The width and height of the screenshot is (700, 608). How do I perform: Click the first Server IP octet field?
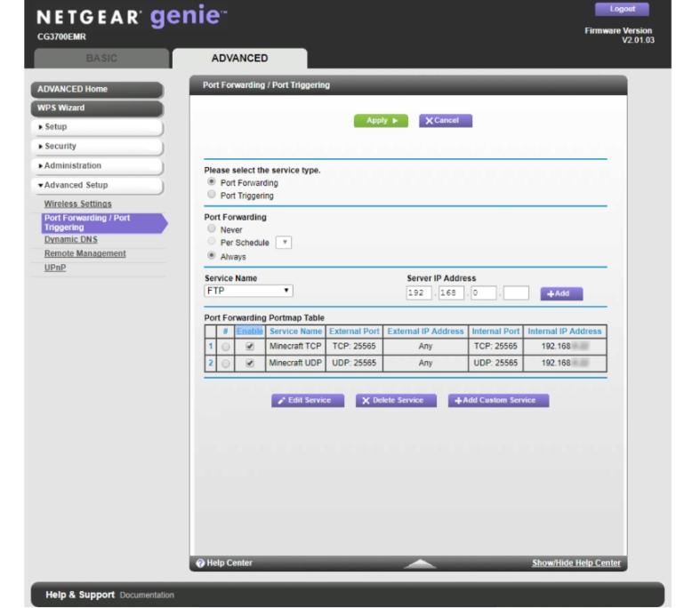[419, 293]
